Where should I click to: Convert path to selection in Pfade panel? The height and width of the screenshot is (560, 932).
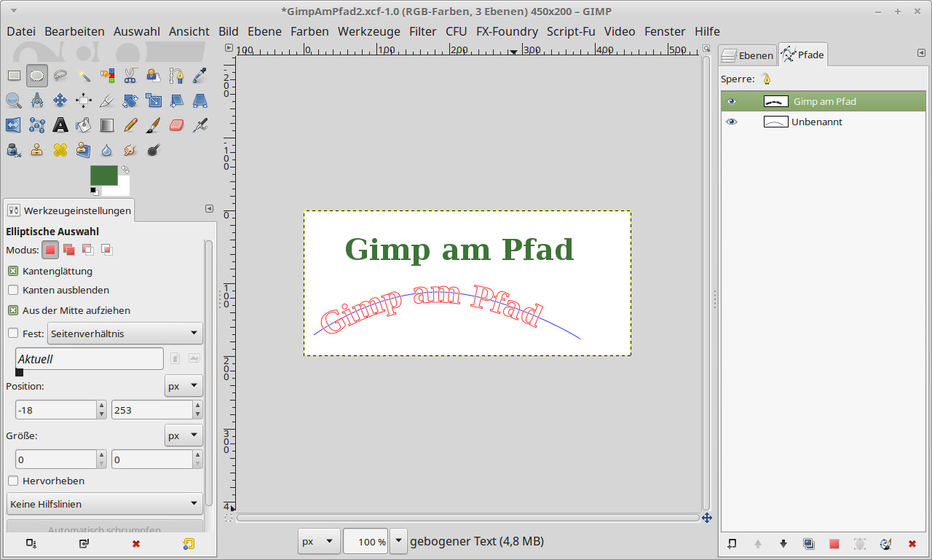(834, 543)
